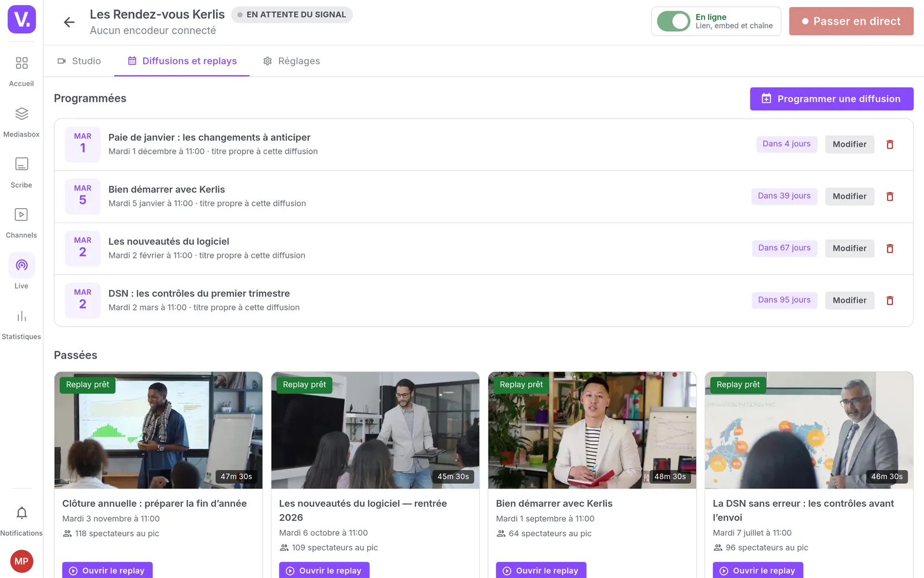Modify scheduled Bien démarrer avec Kerlis
924x578 pixels.
[x=850, y=197]
